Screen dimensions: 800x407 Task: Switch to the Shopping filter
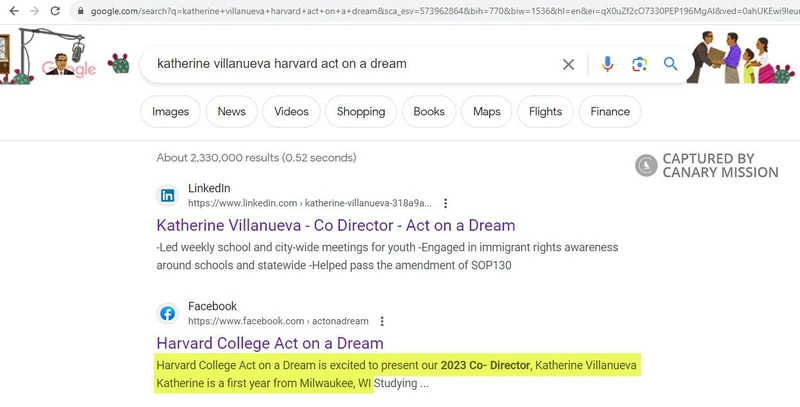(361, 111)
